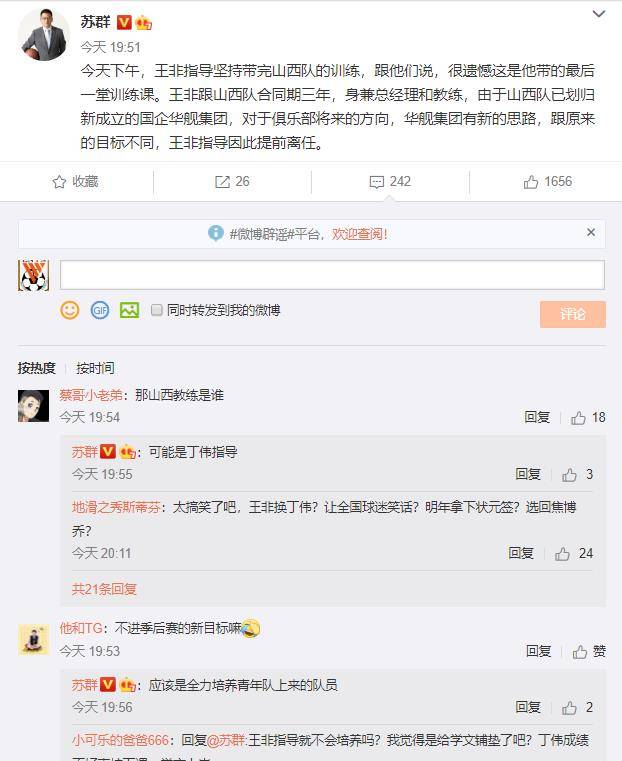Like 蔡哥小老弟's comment with 18 likes
Viewport: 622px width, 761px height.
click(x=578, y=418)
